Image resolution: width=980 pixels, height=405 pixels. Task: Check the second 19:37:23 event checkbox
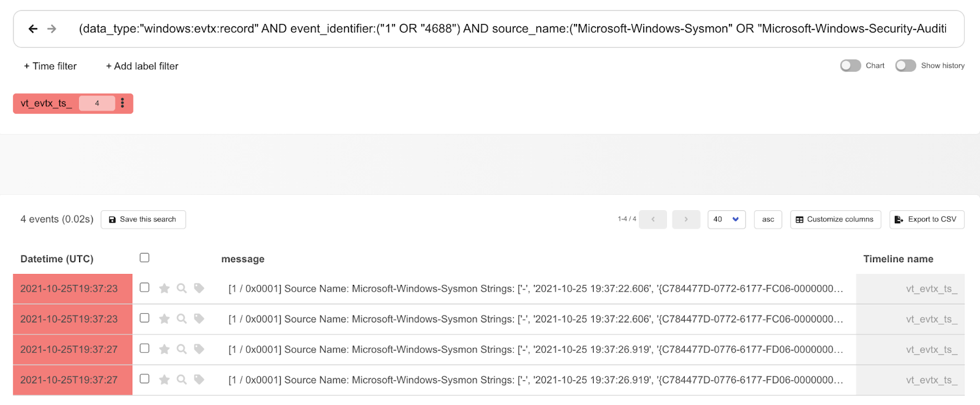145,318
